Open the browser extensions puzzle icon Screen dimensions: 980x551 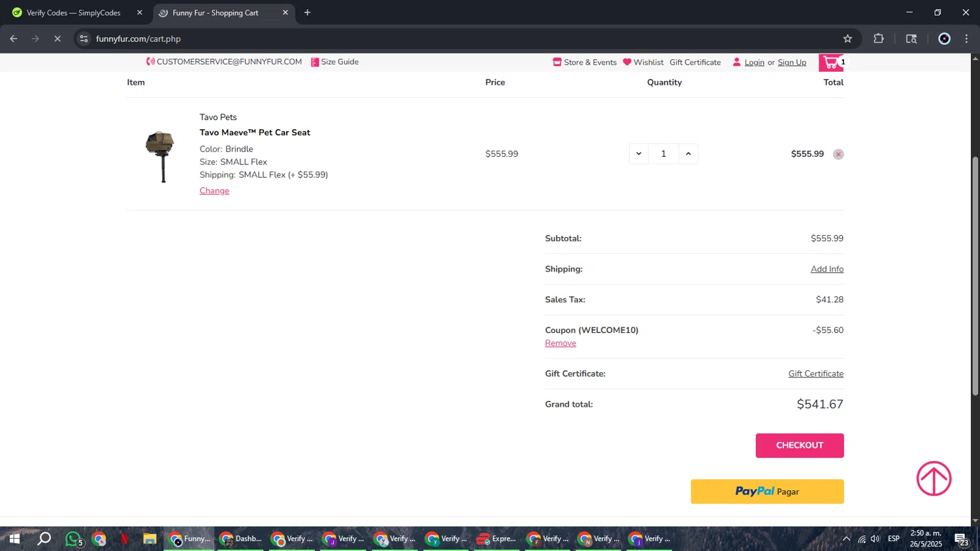pos(879,39)
